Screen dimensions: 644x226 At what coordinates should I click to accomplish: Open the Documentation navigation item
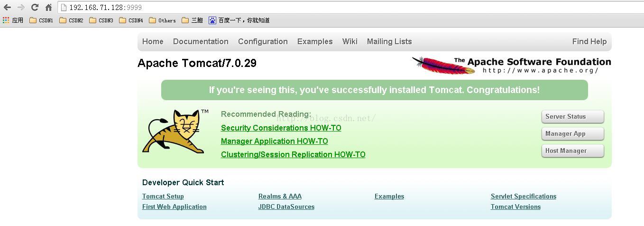pos(201,41)
